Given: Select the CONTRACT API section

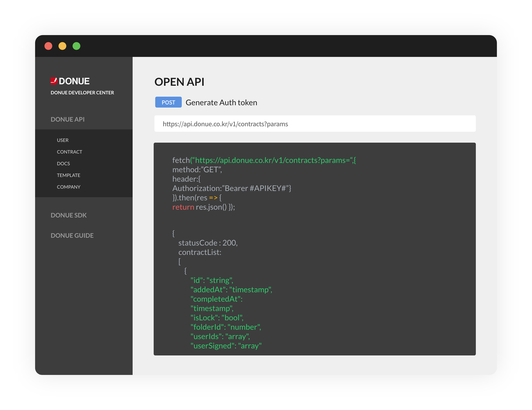Looking at the screenshot, I should (70, 152).
